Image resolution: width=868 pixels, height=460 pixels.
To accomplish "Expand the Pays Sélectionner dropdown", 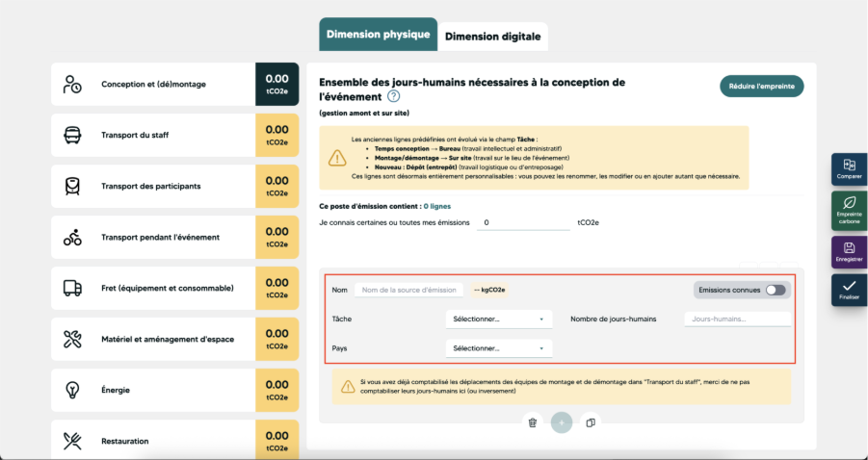I will pyautogui.click(x=499, y=348).
